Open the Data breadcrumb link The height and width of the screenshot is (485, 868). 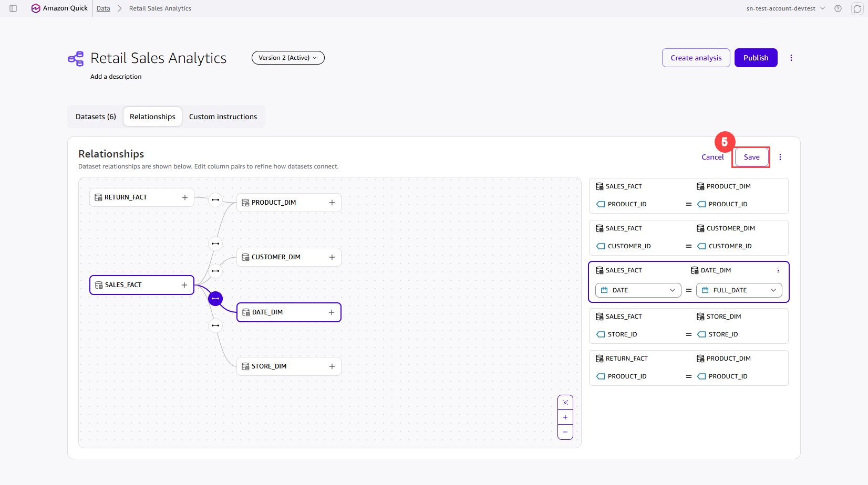[x=104, y=8]
